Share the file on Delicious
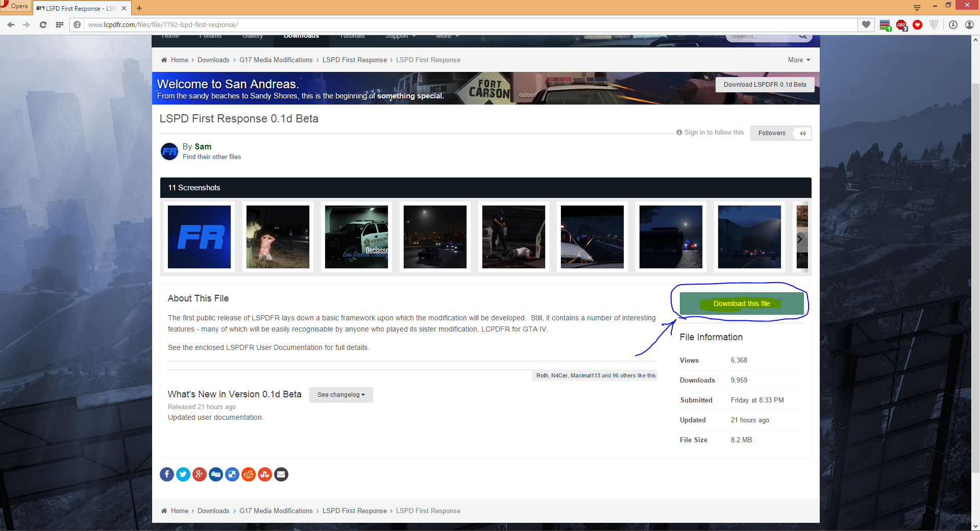Viewport: 980px width, 531px height. pos(232,474)
